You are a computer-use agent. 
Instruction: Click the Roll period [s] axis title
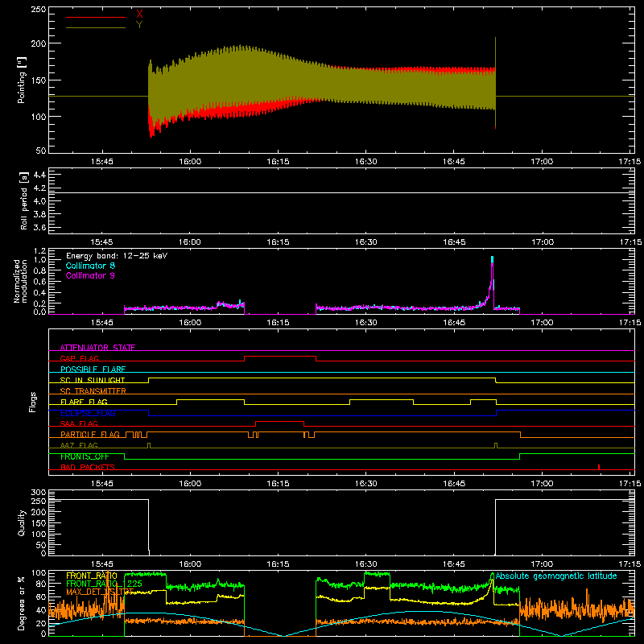pyautogui.click(x=23, y=200)
